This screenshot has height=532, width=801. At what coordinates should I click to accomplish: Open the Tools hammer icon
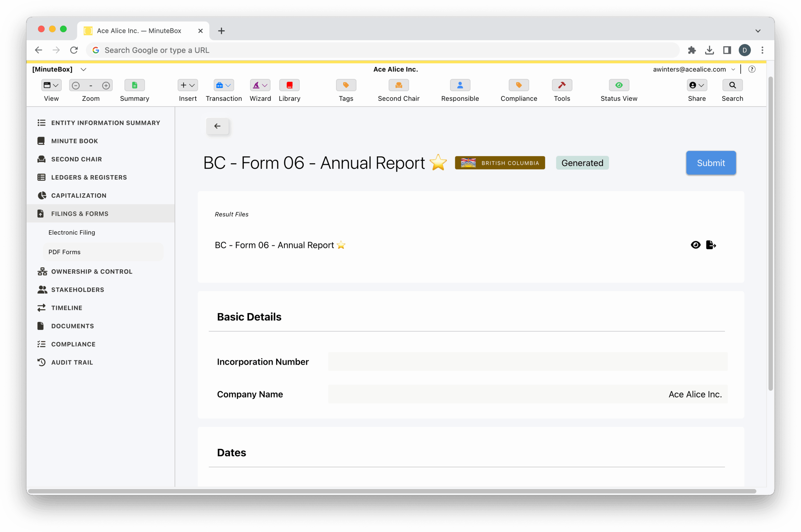pyautogui.click(x=562, y=85)
